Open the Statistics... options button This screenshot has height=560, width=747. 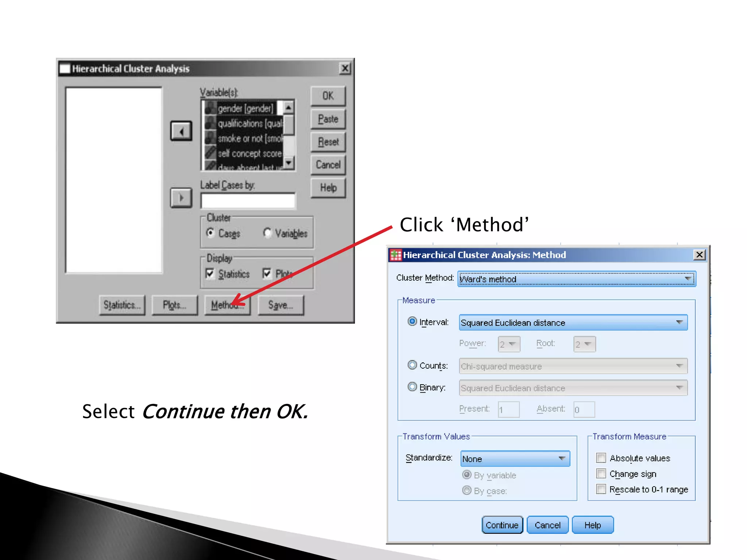click(122, 305)
